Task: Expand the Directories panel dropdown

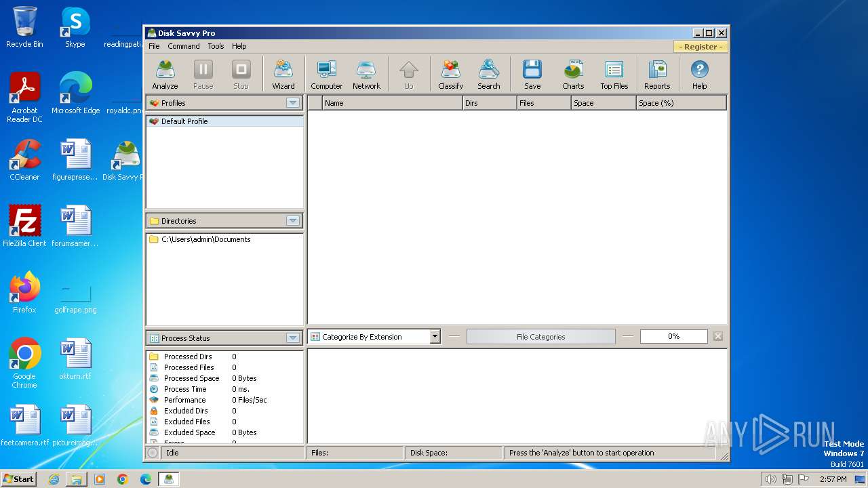Action: pyautogui.click(x=293, y=221)
